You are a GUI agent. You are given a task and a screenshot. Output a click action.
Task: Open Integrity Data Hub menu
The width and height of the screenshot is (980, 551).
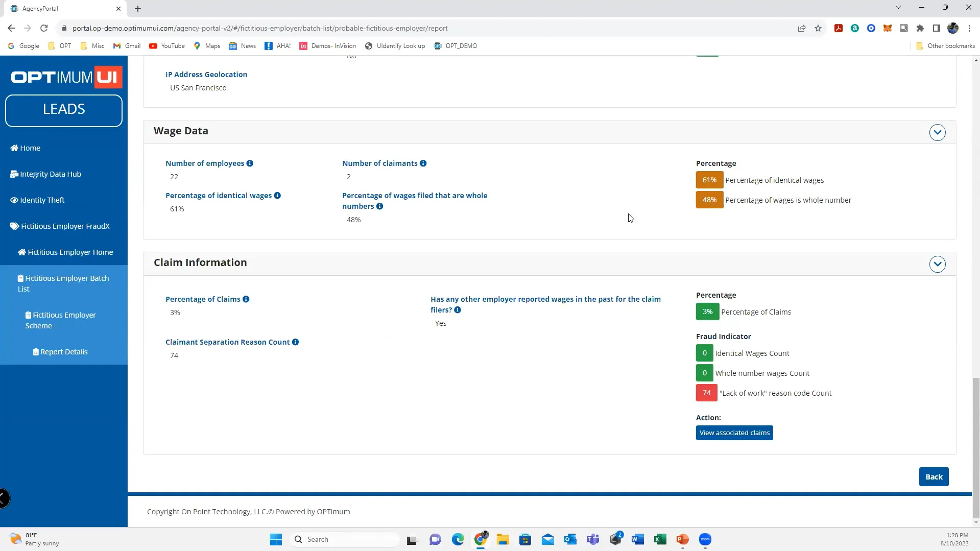(x=46, y=174)
